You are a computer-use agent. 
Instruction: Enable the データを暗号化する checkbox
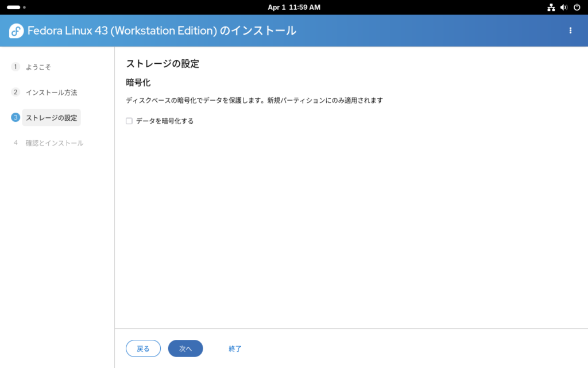129,121
